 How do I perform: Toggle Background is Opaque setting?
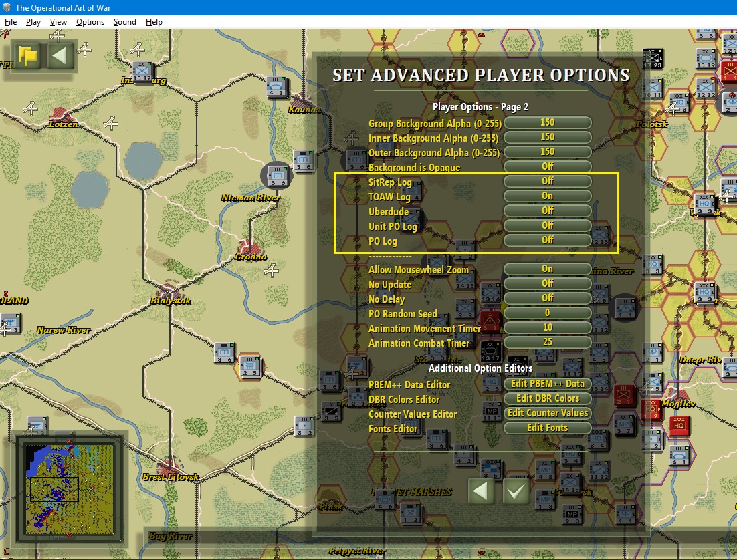(547, 166)
